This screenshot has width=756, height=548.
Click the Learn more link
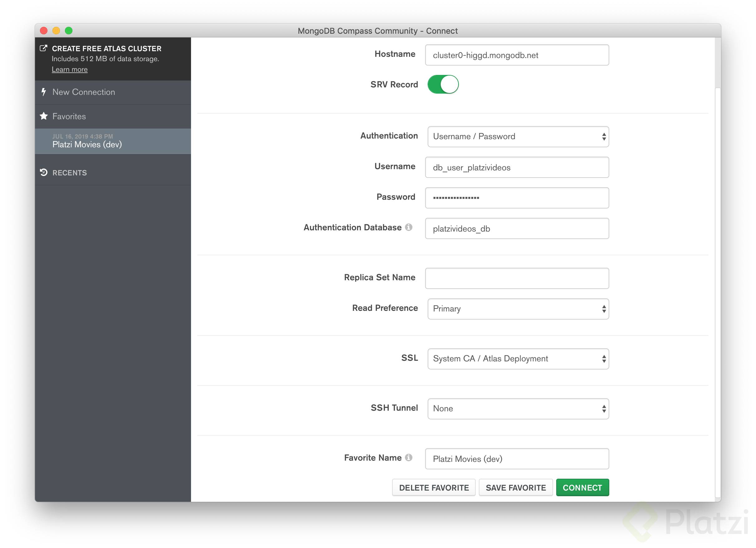coord(70,69)
